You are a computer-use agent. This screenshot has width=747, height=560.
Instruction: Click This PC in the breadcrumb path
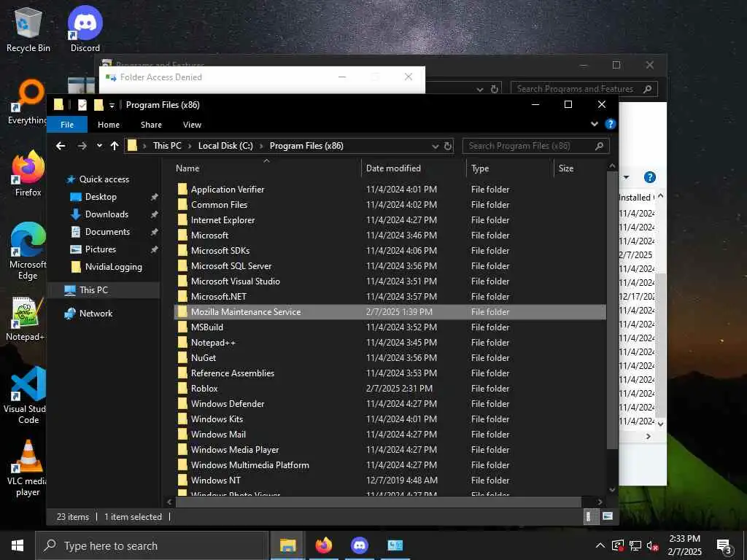[167, 146]
